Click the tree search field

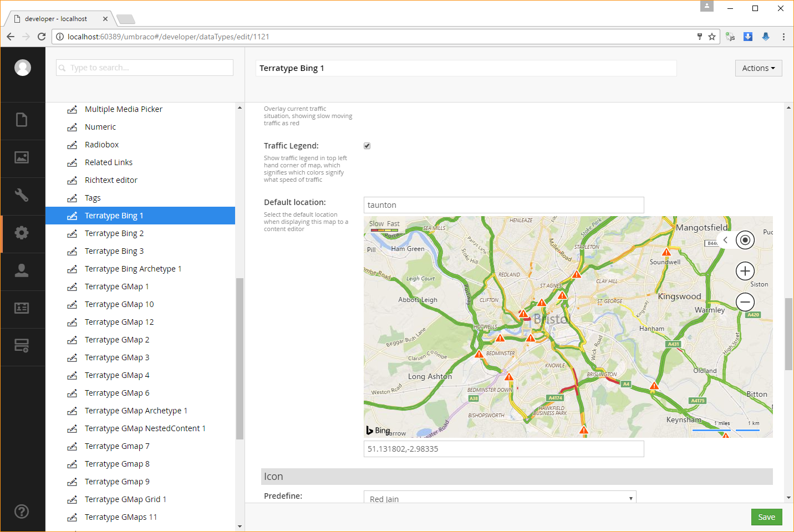tap(145, 68)
